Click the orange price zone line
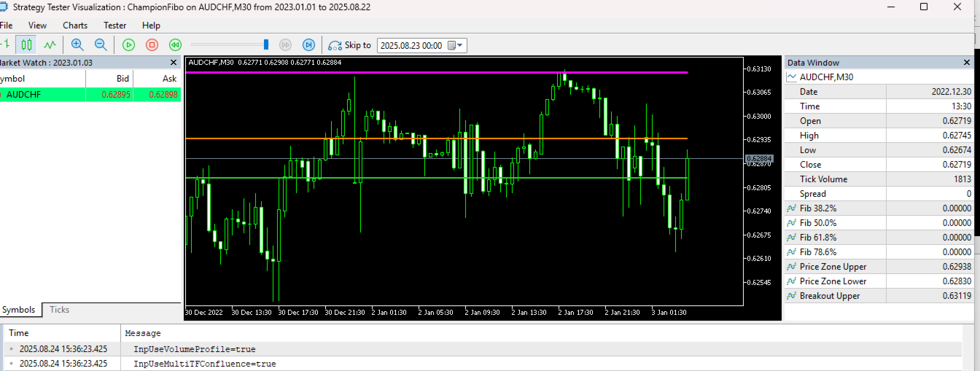 [436, 138]
